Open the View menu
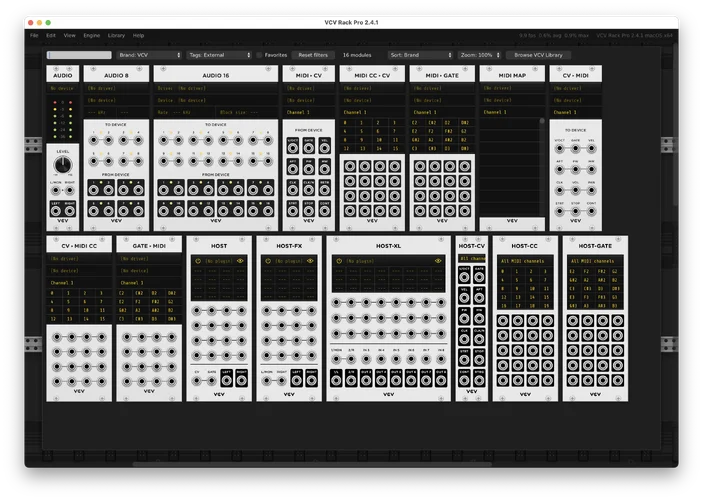703x500 pixels. (69, 35)
